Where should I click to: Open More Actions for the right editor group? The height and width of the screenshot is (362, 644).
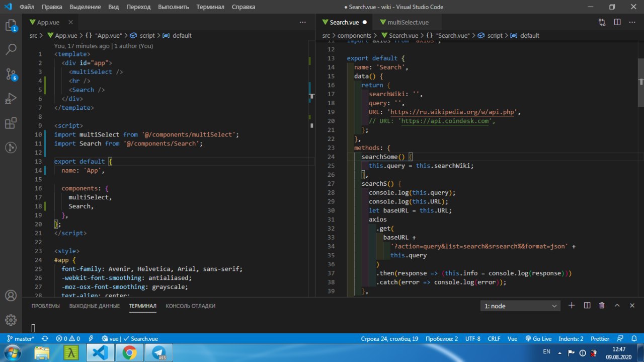632,22
